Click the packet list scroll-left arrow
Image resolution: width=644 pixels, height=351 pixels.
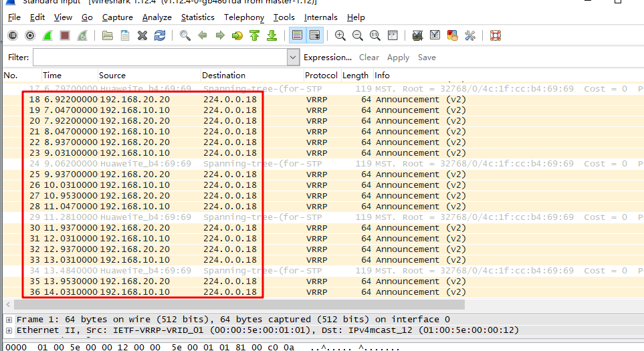pos(8,305)
